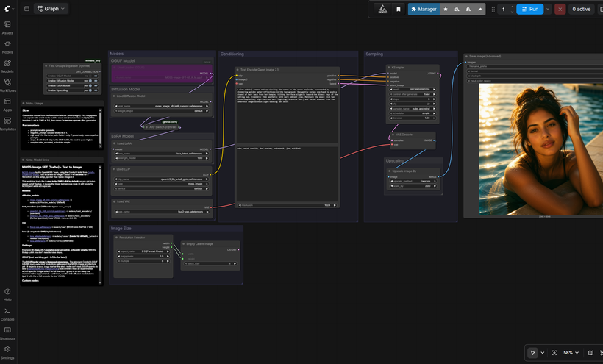Open the vae_name combo in Load VAE

point(162,211)
